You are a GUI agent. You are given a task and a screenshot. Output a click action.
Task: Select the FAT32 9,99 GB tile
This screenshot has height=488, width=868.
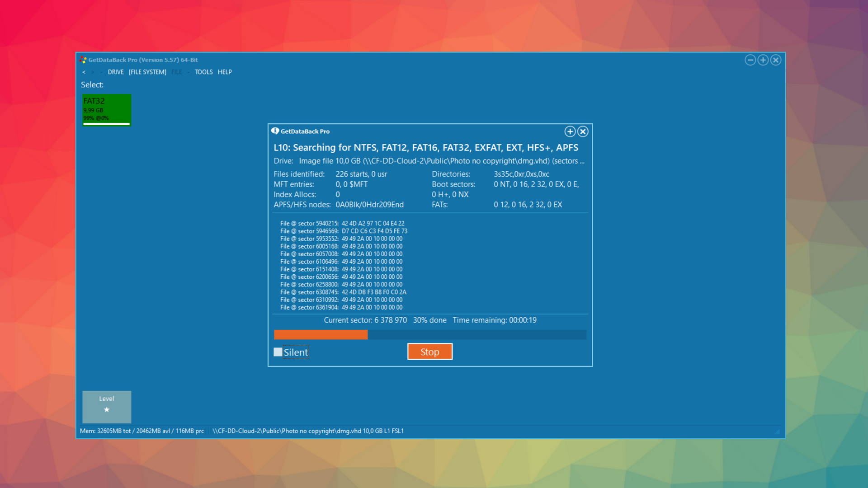click(x=107, y=110)
